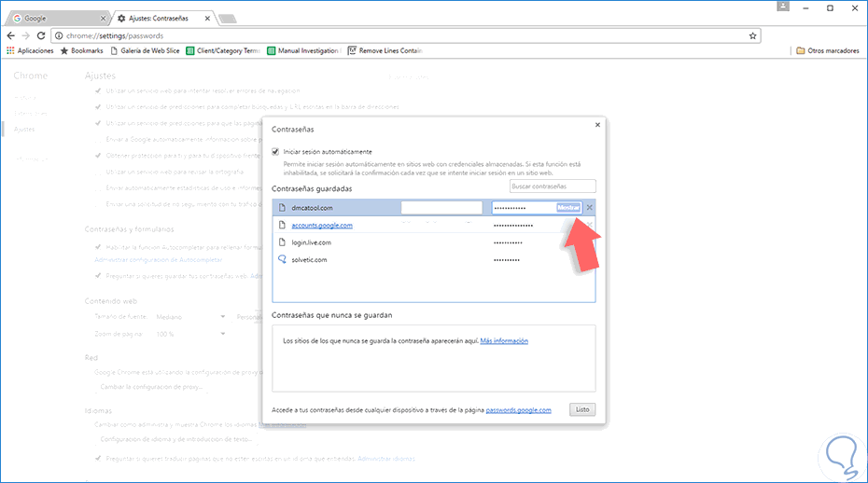The width and height of the screenshot is (868, 483).
Task: Open a new tab
Action: point(227,19)
